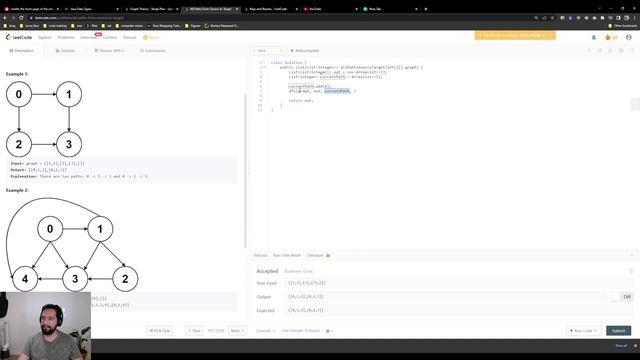The image size is (640, 360).
Task: Open the Interview menu item
Action: 88,38
